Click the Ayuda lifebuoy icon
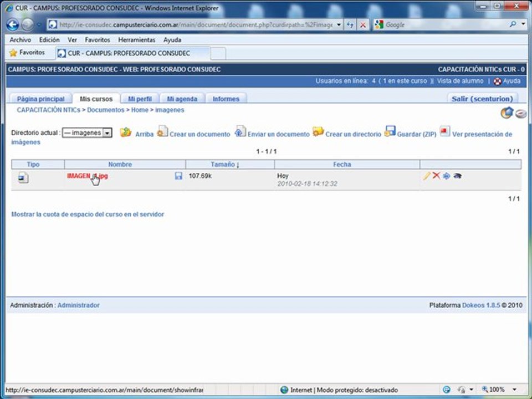This screenshot has height=399, width=532. [x=498, y=81]
